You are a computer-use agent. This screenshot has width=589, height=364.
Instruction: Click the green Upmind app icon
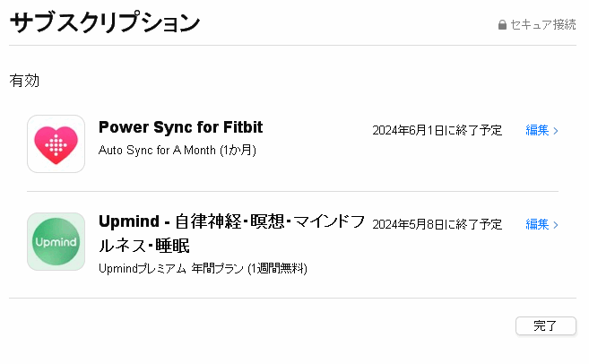point(56,241)
